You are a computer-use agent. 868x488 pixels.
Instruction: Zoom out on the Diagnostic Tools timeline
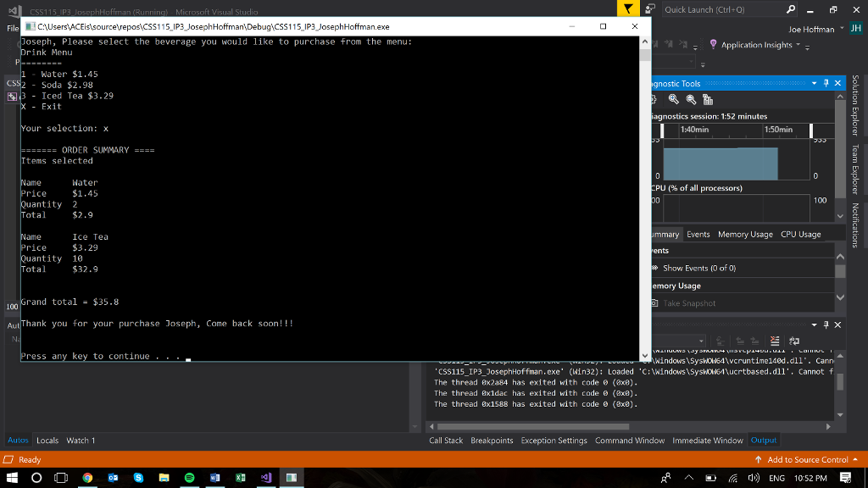click(x=691, y=100)
